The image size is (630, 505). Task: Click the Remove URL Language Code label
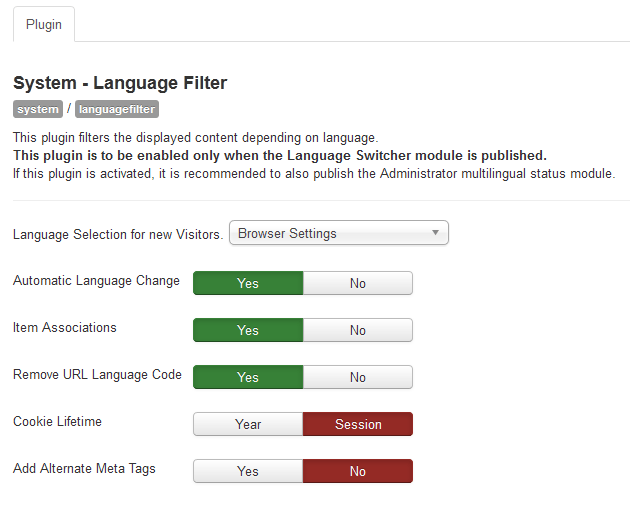pos(97,375)
